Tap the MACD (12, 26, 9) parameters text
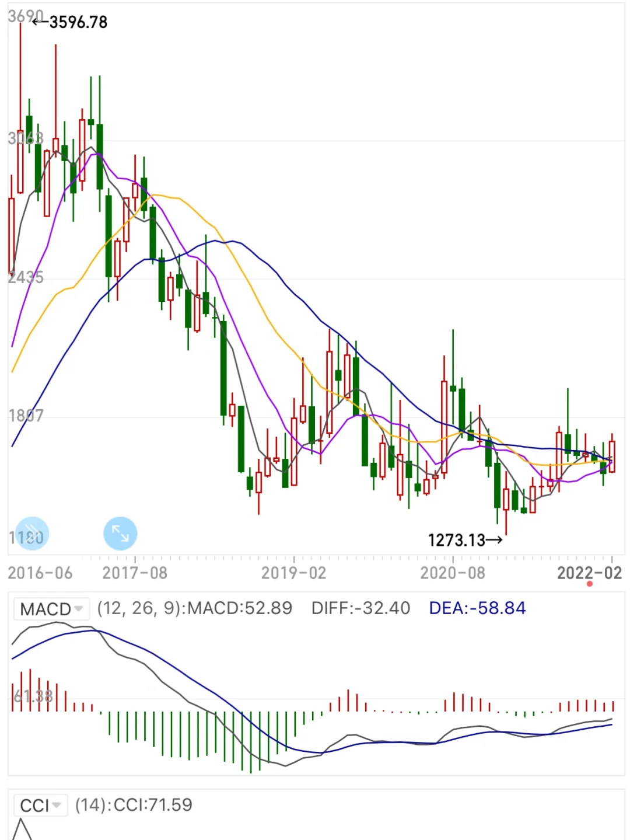The height and width of the screenshot is (840, 630). pos(194,608)
